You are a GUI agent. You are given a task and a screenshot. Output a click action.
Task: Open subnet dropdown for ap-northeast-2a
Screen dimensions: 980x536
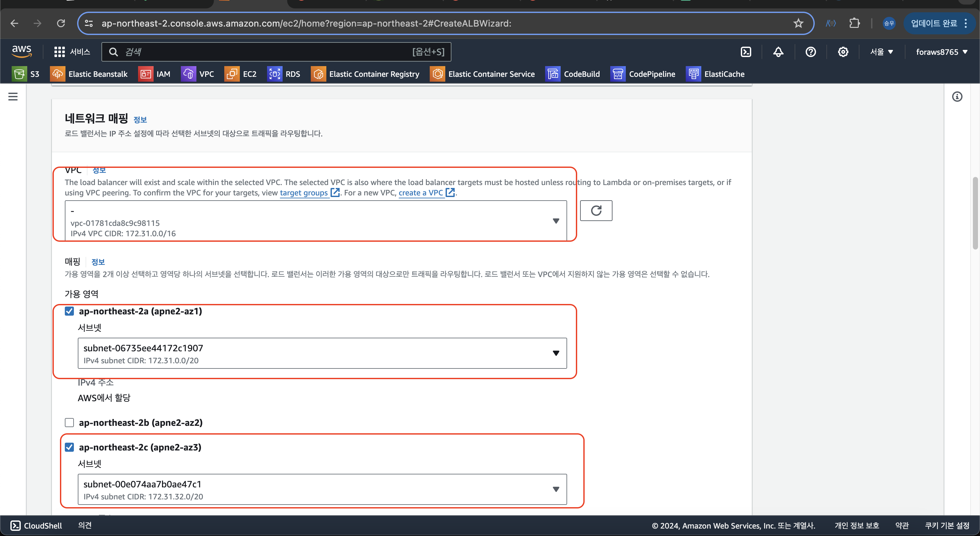pos(322,353)
